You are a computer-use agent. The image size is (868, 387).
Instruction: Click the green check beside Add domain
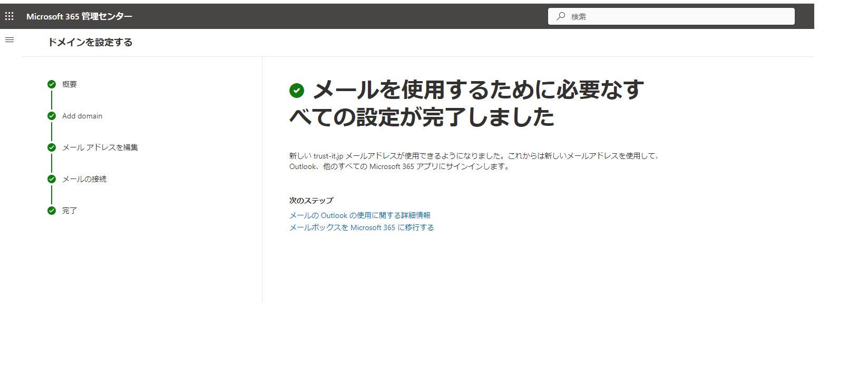[x=52, y=116]
